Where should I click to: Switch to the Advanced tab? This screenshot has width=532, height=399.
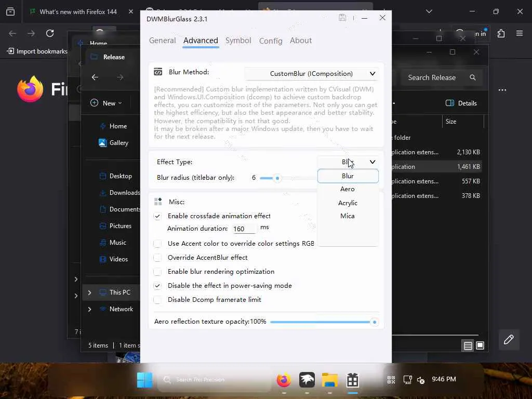201,41
